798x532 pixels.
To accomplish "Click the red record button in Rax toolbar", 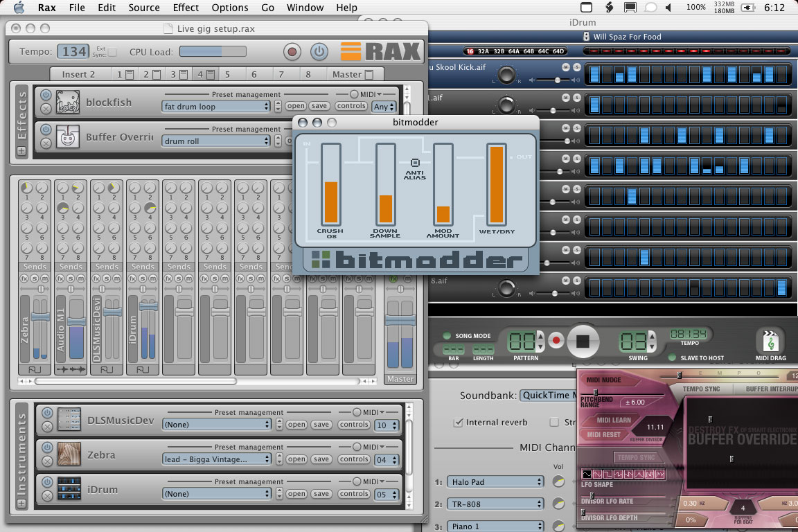I will click(x=292, y=51).
